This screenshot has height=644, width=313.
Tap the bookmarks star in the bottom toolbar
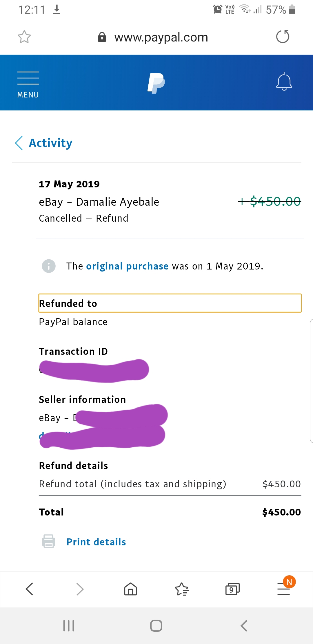tap(182, 589)
